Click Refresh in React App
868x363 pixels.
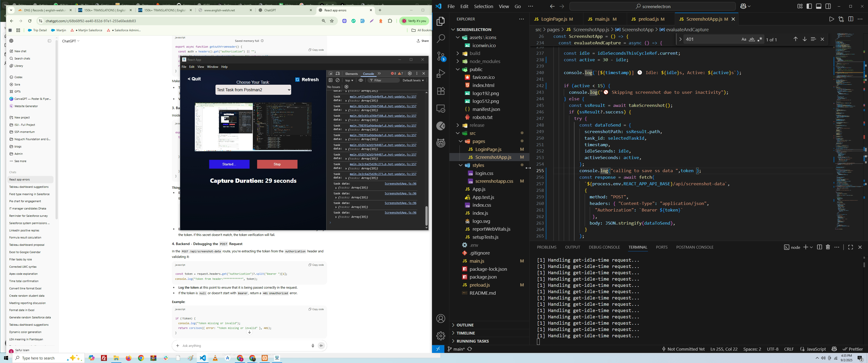click(307, 79)
